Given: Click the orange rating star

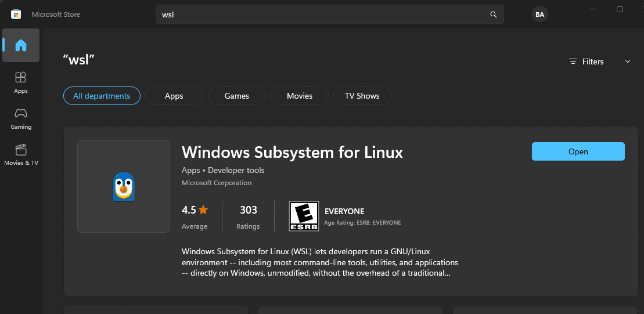Looking at the screenshot, I should (x=203, y=210).
